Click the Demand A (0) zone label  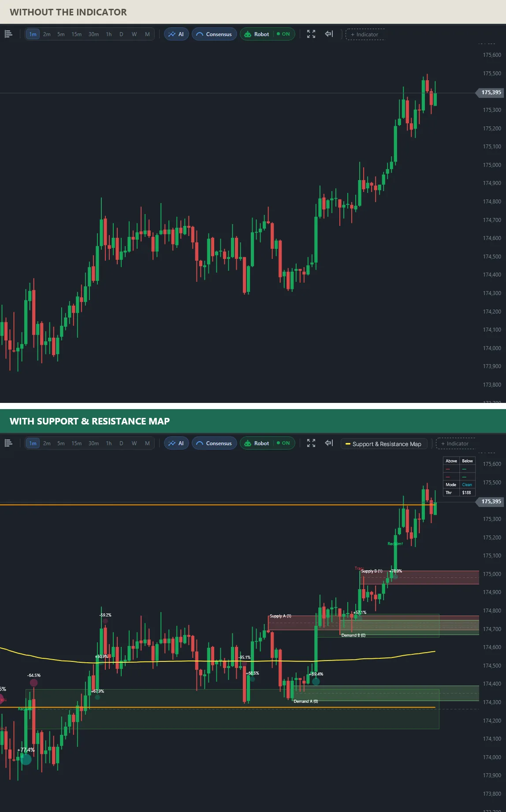pyautogui.click(x=306, y=701)
